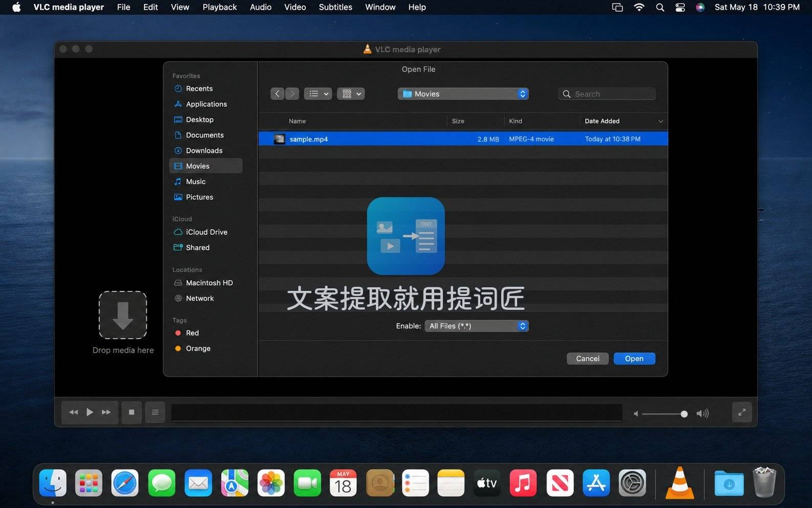Click the back navigation arrow
812x508 pixels.
coord(277,94)
